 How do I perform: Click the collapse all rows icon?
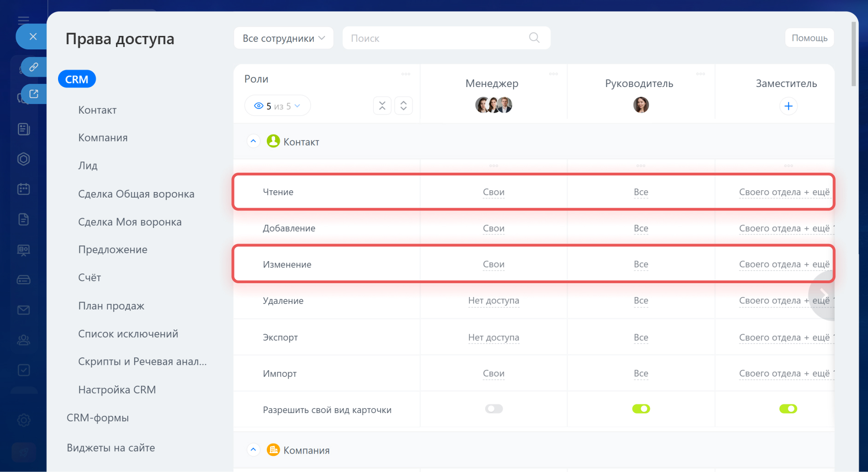tap(382, 106)
